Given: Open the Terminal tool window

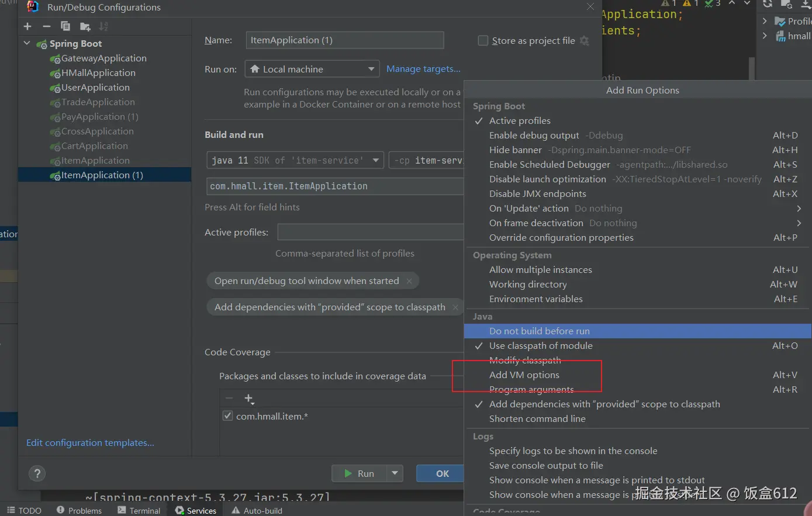Looking at the screenshot, I should (139, 510).
